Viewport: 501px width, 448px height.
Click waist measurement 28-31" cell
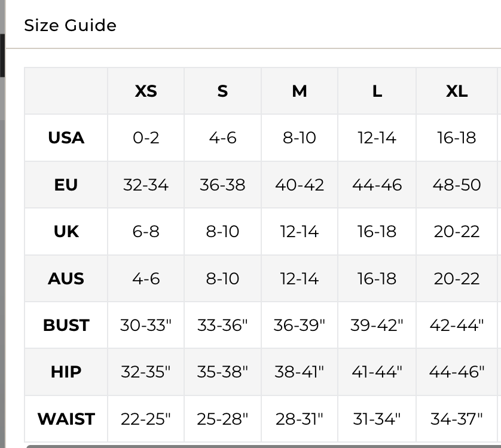(x=300, y=419)
